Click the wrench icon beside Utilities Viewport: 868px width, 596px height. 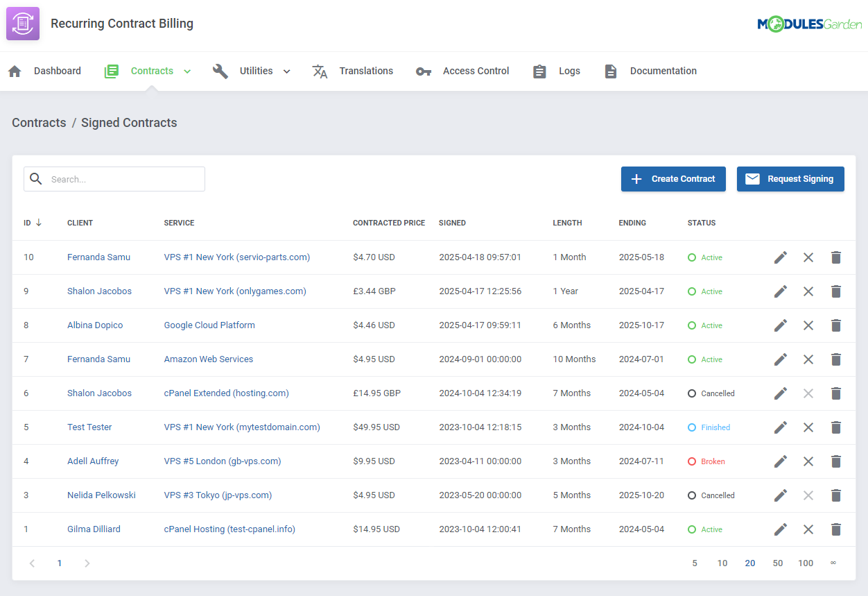coord(220,71)
